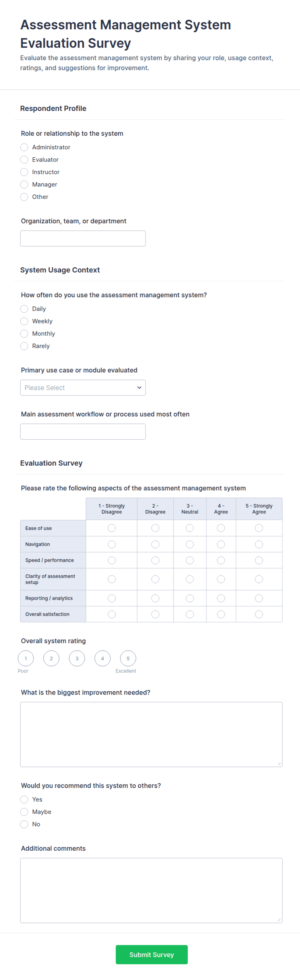Rate Ease of use as Strongly Agree

point(259,528)
